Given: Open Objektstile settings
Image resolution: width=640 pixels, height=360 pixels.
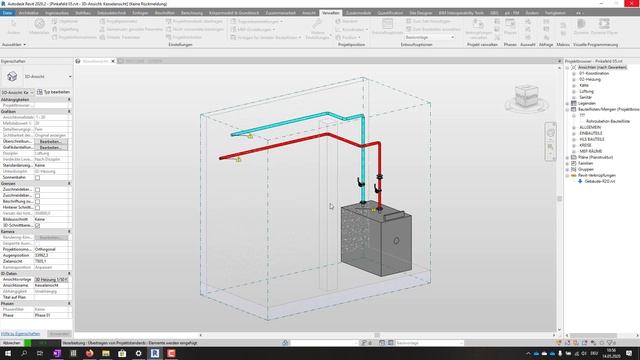Looking at the screenshot, I should point(65,21).
